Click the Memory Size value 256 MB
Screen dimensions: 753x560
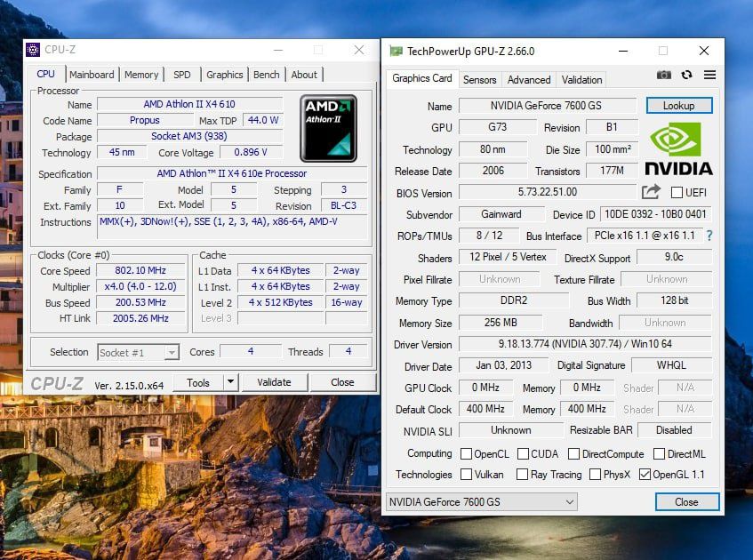[x=501, y=323]
